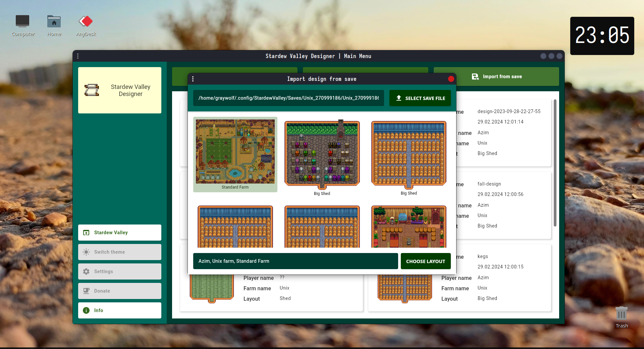This screenshot has height=349, width=644.
Task: Select the top-right Big Shed cask thumbnail
Action: pos(409,154)
